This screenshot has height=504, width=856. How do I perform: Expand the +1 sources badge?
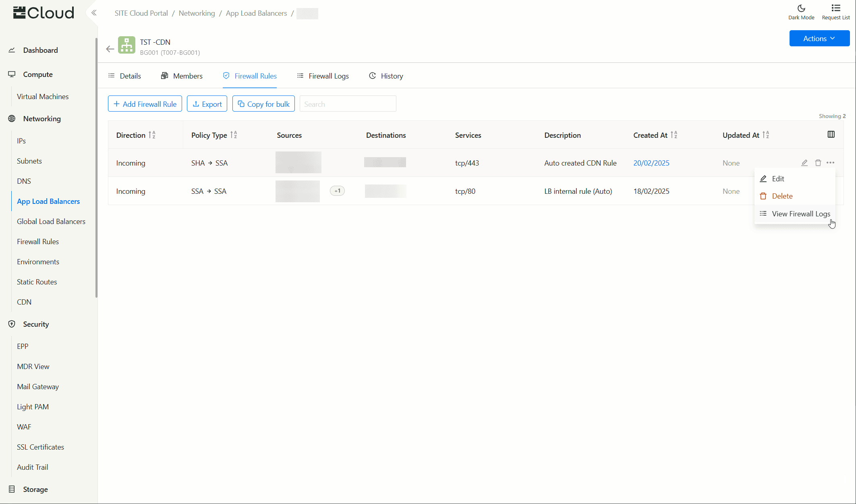click(x=338, y=191)
